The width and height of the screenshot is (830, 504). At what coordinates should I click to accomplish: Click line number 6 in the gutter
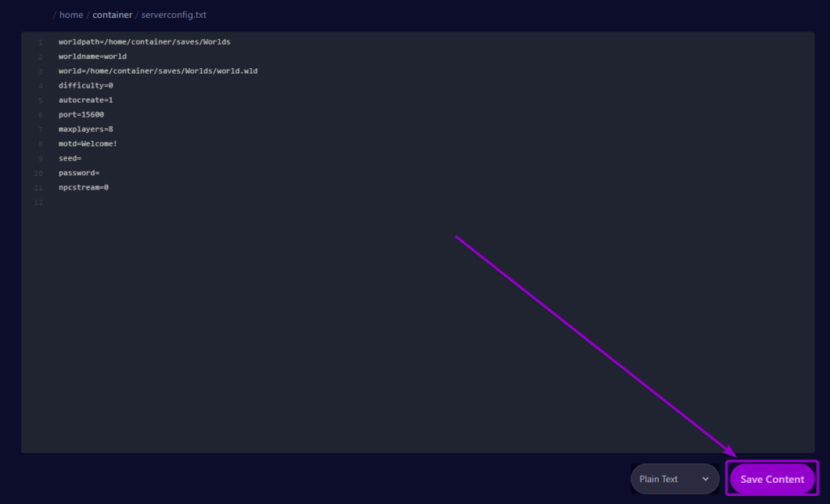[x=40, y=114]
